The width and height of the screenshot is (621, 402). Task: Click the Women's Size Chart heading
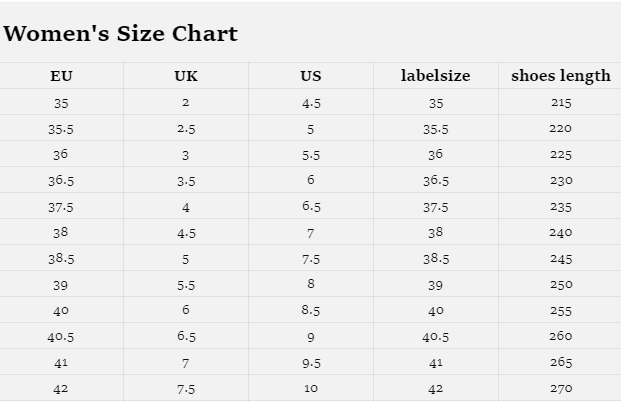click(121, 33)
